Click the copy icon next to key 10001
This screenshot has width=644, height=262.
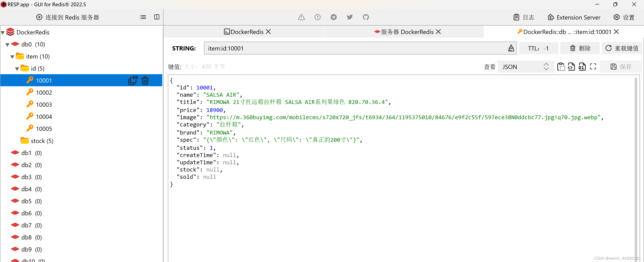click(133, 80)
